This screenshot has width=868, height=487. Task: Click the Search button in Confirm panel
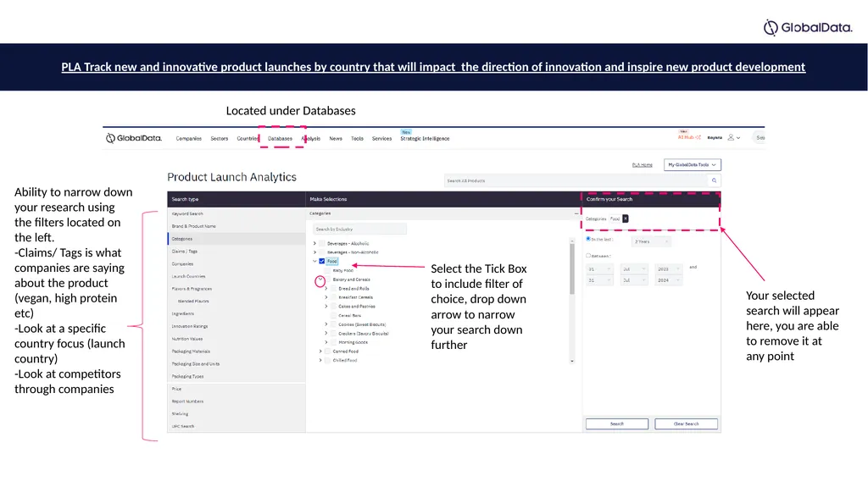click(x=617, y=424)
